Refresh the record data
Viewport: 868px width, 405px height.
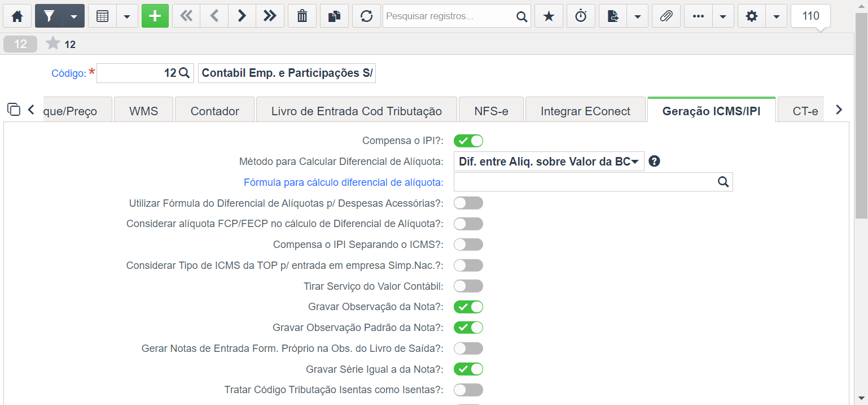[366, 16]
